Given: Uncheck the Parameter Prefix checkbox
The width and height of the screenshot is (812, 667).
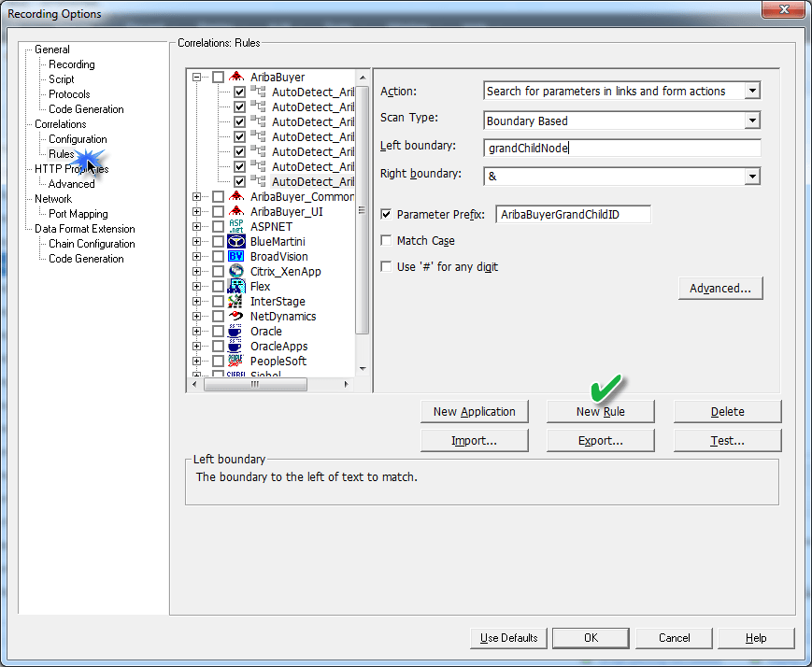Looking at the screenshot, I should point(386,215).
